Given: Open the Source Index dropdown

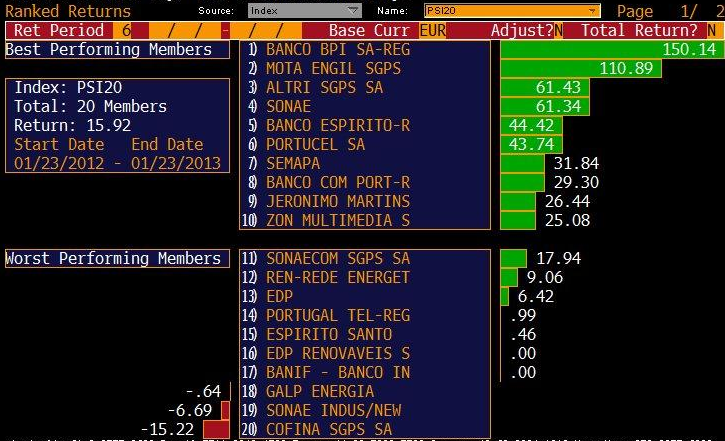Looking at the screenshot, I should [304, 11].
